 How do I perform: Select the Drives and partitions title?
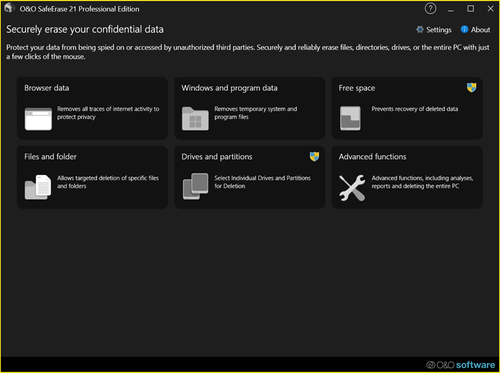pos(217,157)
